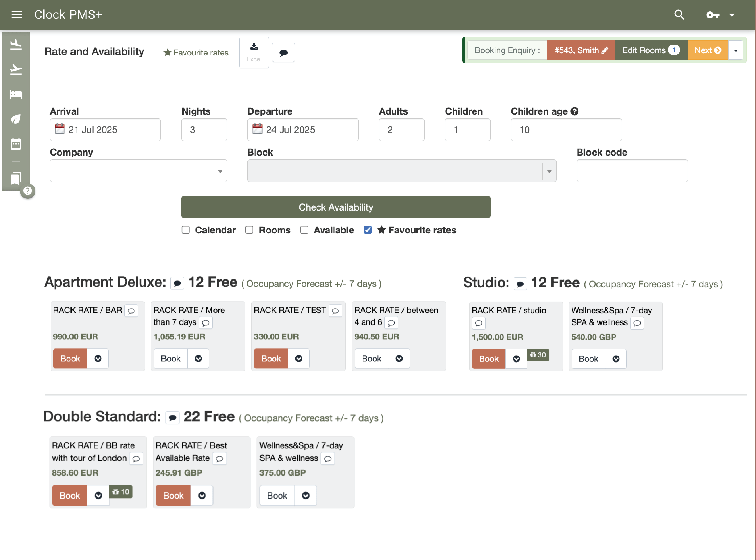Open the hamburger main menu
This screenshot has height=560, width=756.
[x=17, y=15]
